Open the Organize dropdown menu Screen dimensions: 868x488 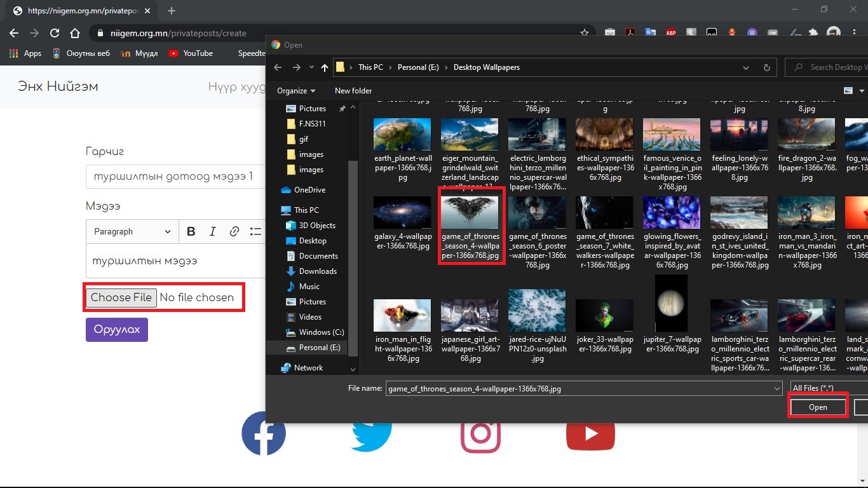(x=296, y=91)
